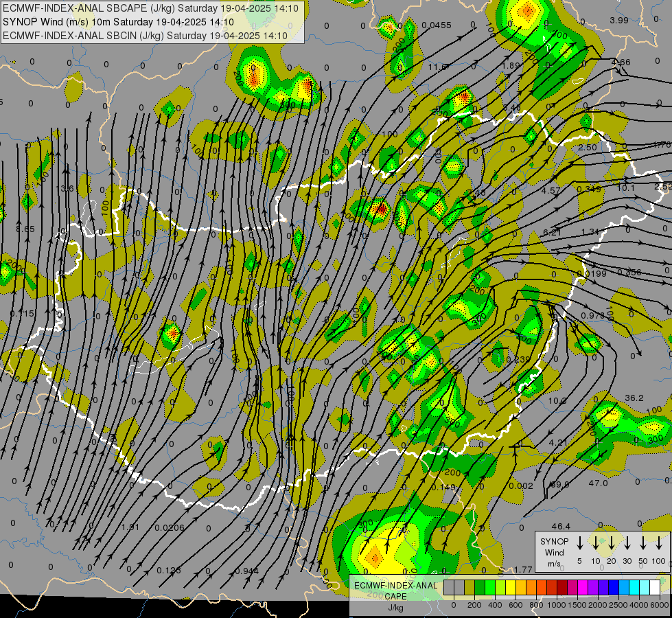The height and width of the screenshot is (618, 672).
Task: Click the 10 m/s wind arrow in legend
Action: [x=595, y=543]
